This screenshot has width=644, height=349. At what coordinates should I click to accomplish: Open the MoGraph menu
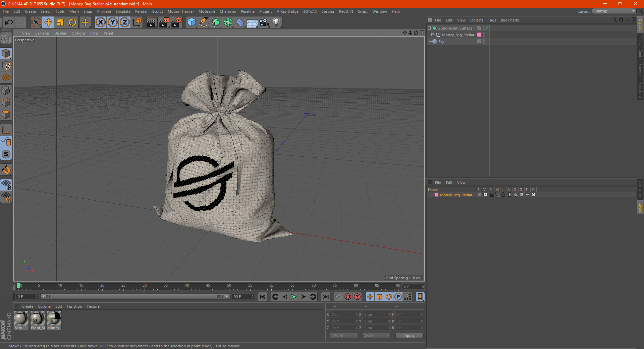(x=207, y=11)
